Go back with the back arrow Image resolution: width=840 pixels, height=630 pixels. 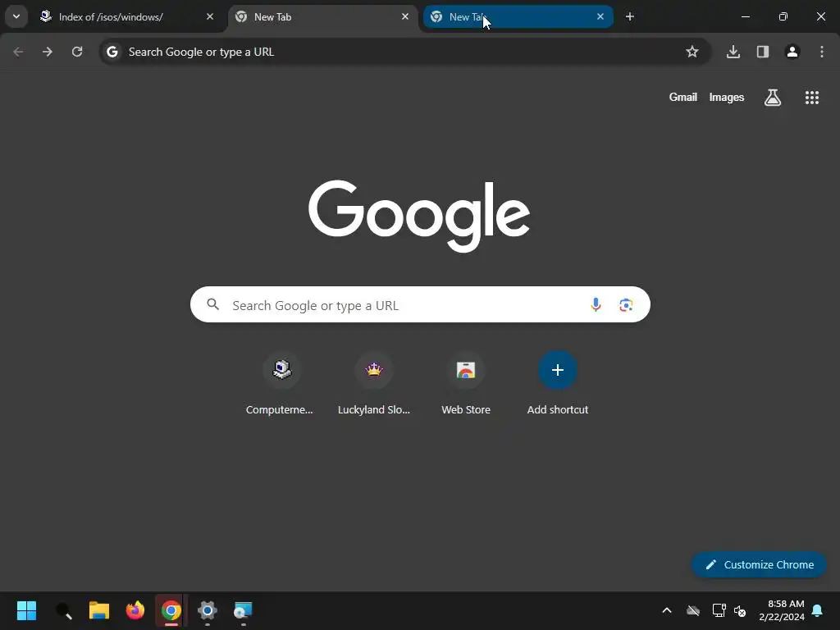coord(18,52)
